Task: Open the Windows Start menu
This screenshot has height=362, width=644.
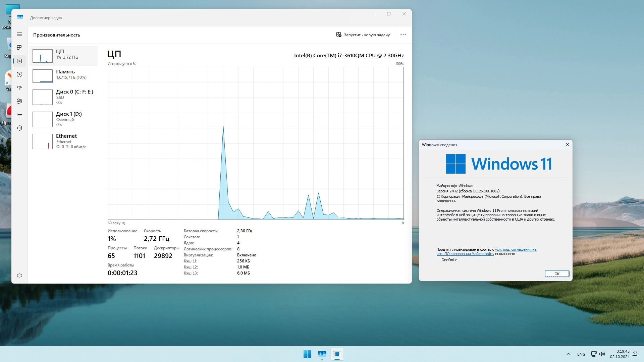Action: point(307,354)
